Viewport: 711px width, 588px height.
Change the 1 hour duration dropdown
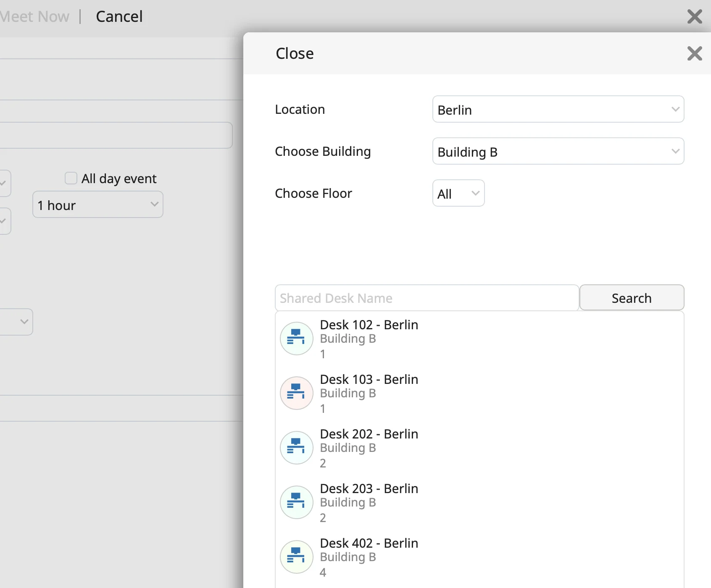(x=97, y=205)
